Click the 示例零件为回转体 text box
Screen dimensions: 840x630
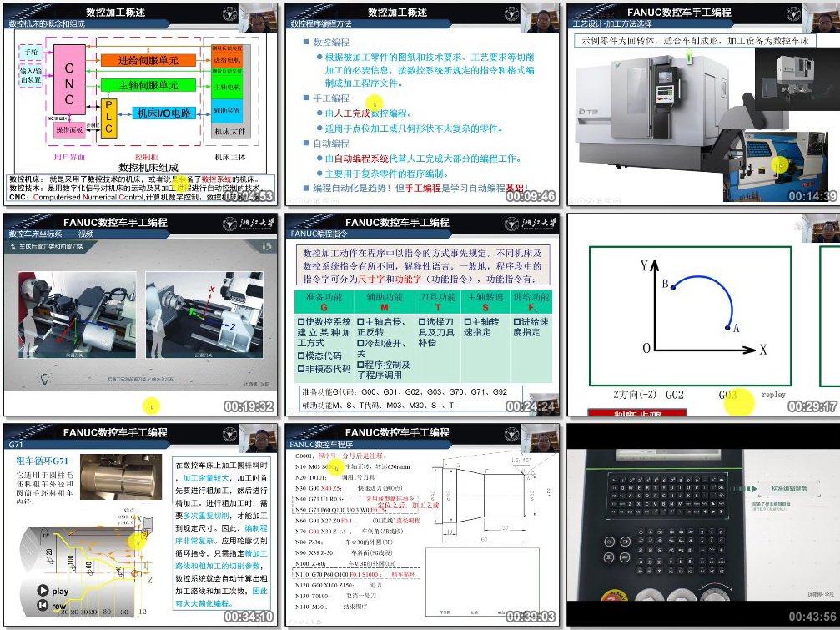tap(696, 41)
